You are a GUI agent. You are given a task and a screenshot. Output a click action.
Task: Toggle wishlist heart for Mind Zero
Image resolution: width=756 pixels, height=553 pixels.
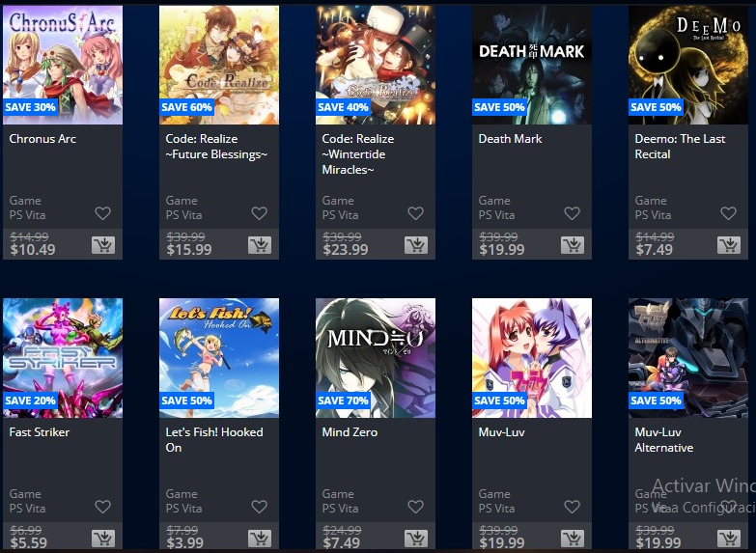(x=415, y=507)
